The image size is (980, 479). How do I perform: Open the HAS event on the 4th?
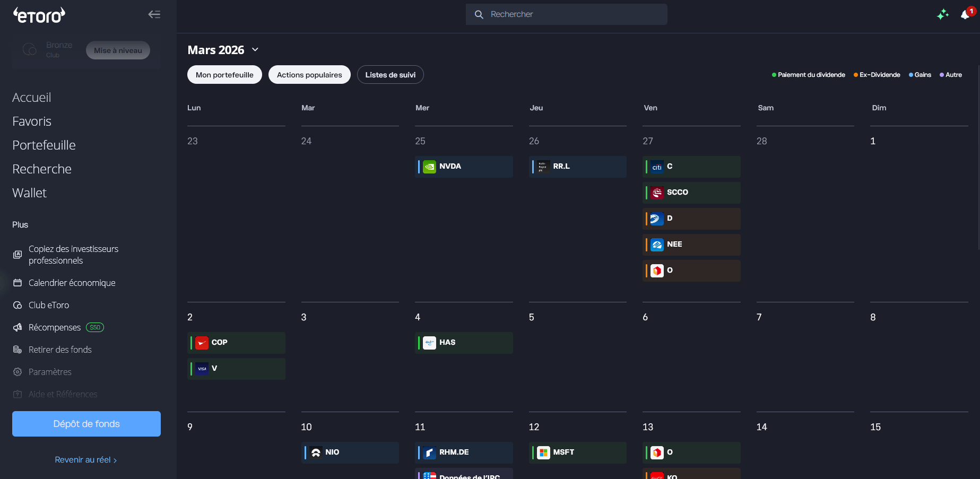pos(463,343)
